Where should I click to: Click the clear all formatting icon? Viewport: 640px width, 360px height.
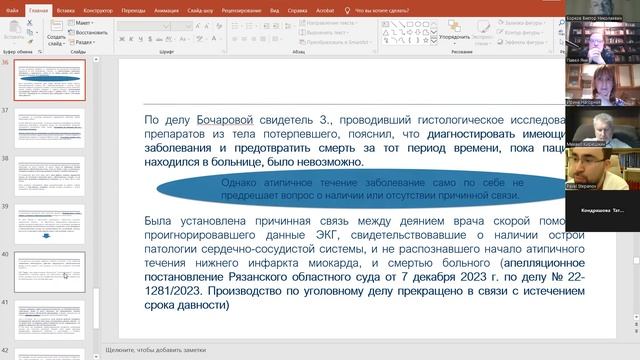coord(219,26)
